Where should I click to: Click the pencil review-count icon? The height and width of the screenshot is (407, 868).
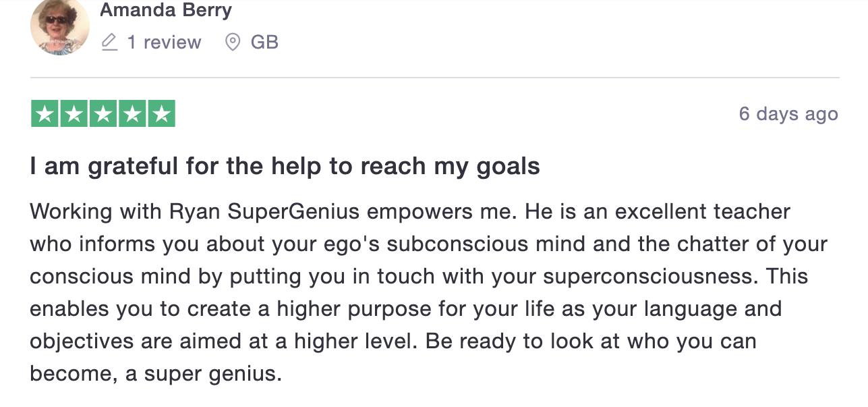[109, 43]
